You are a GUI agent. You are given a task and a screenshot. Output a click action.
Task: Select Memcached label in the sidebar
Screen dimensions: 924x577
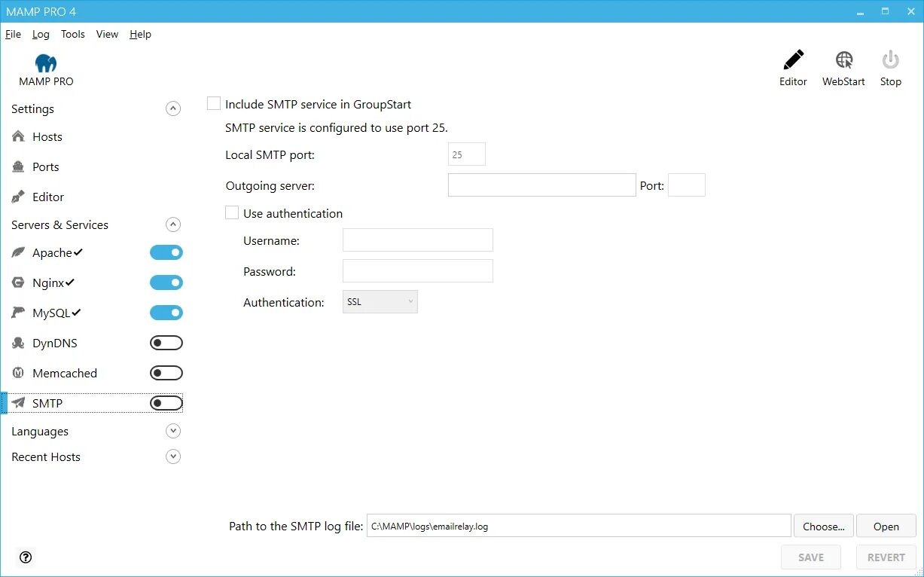[65, 373]
